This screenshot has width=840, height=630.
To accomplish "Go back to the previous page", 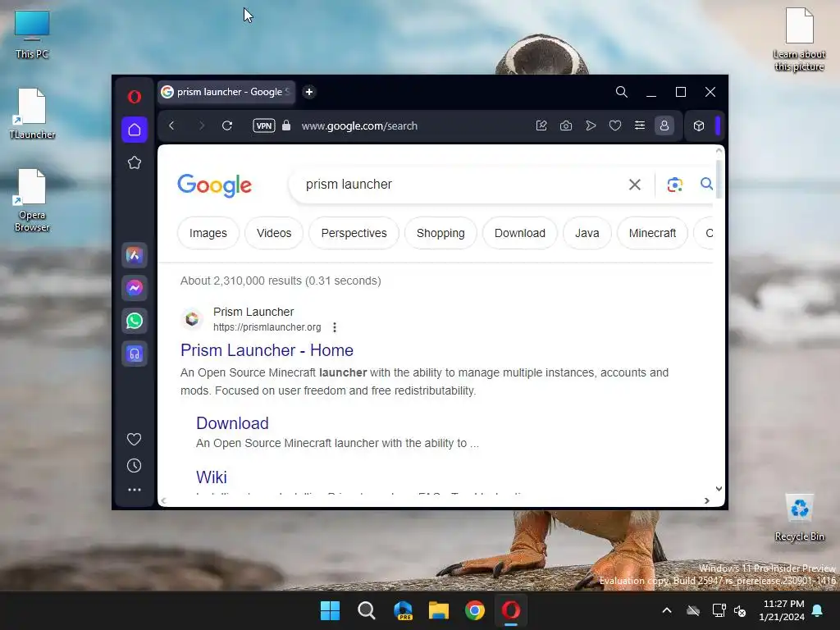I will coord(171,126).
